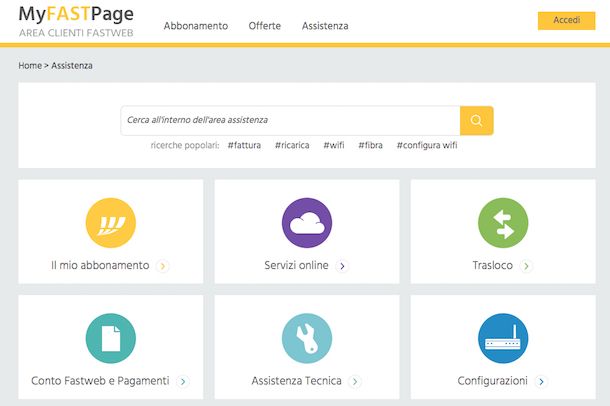Screen dimensions: 610x406
Task: Click the #ricarica popular search tag
Action: tap(292, 145)
